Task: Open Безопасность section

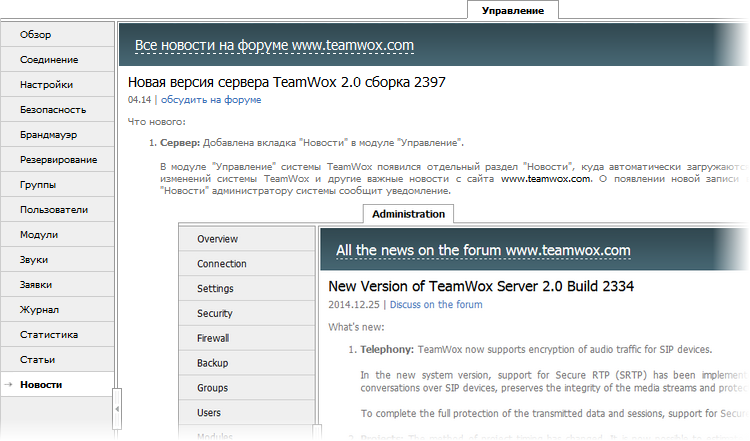Action: pos(57,110)
